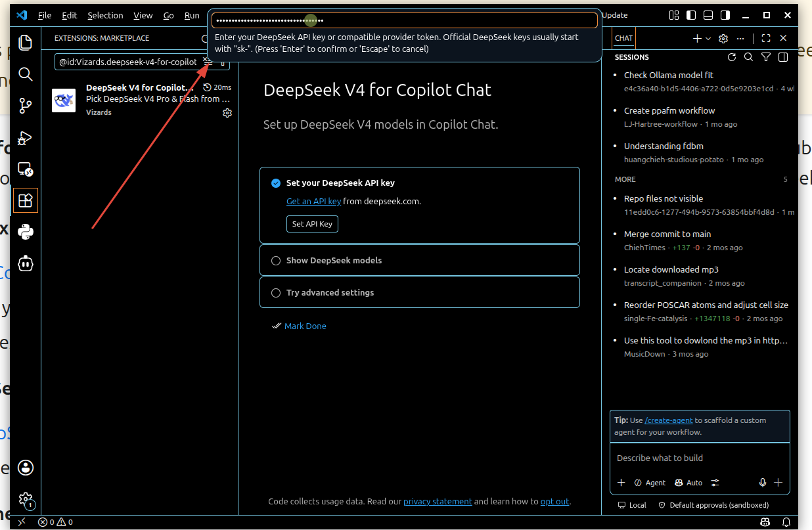Expand the 'Try advanced settings' step

[420, 293]
